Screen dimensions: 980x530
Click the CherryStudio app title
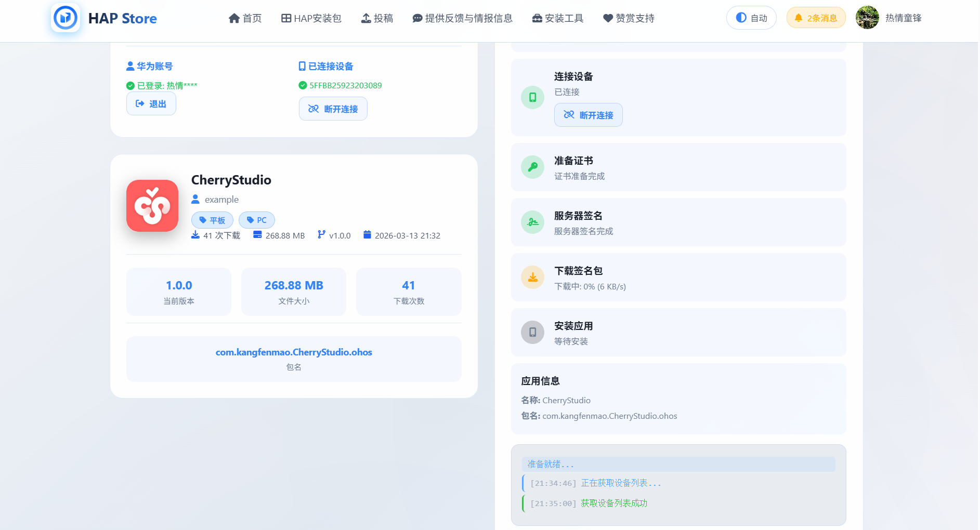click(x=231, y=180)
